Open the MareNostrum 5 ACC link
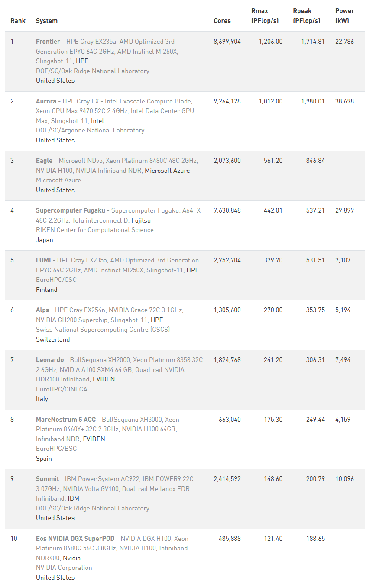The height and width of the screenshot is (588, 379). (66, 420)
